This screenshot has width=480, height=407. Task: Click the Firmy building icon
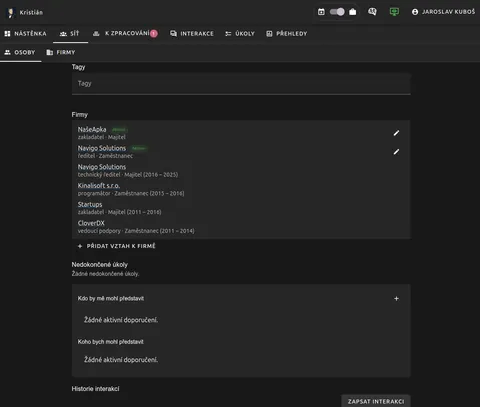(x=50, y=52)
